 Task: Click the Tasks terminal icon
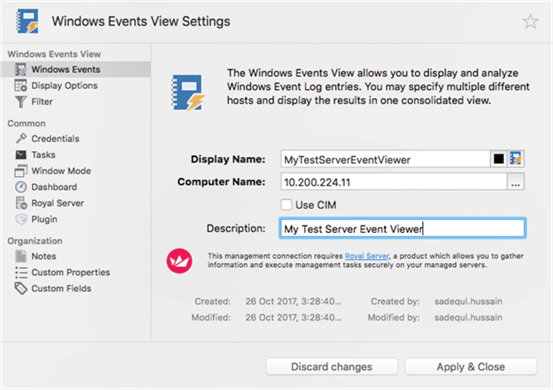click(21, 154)
